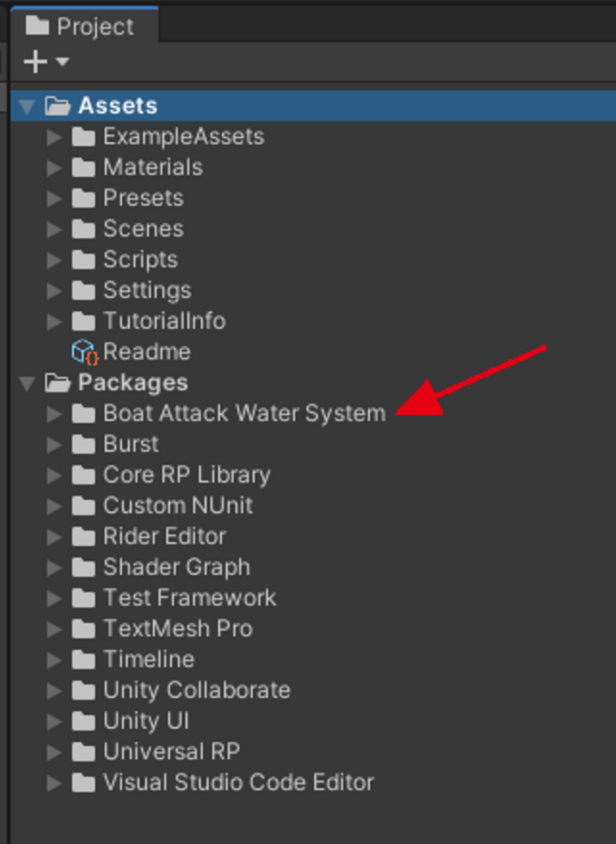The width and height of the screenshot is (616, 844).
Task: Select the TutorialInfo folder
Action: [x=164, y=321]
